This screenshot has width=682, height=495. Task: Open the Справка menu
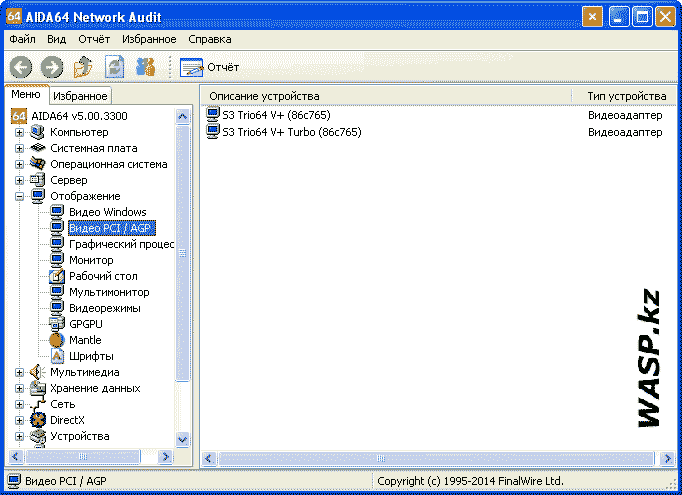point(210,39)
